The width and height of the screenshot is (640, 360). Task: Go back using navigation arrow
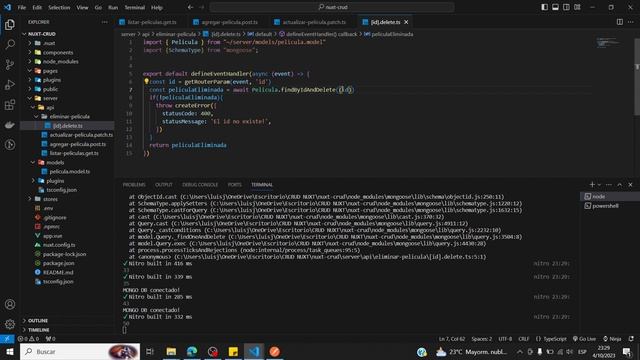(191, 7)
